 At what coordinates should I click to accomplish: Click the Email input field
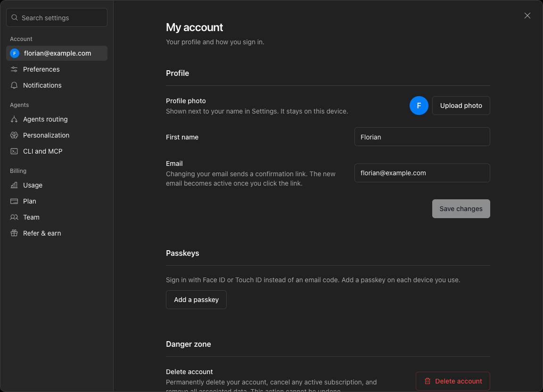click(x=422, y=173)
